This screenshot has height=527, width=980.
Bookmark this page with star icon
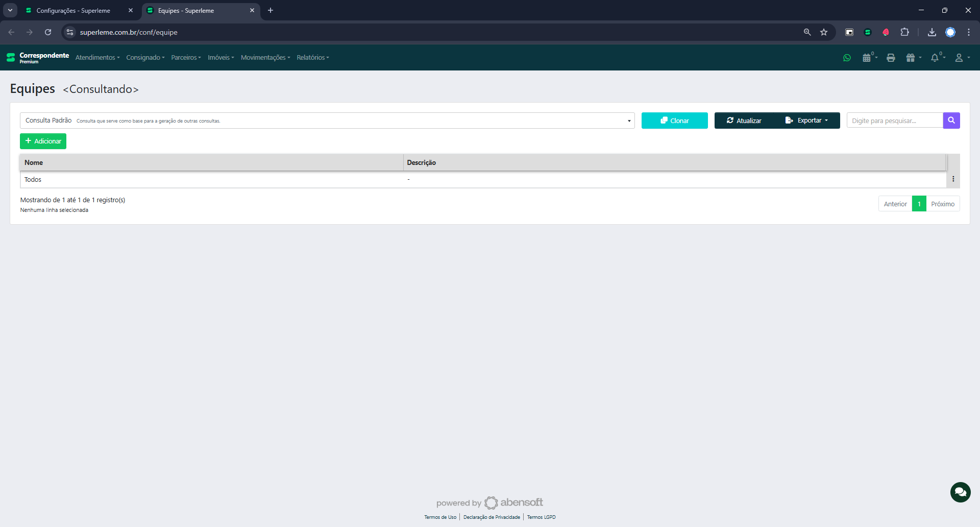[824, 32]
